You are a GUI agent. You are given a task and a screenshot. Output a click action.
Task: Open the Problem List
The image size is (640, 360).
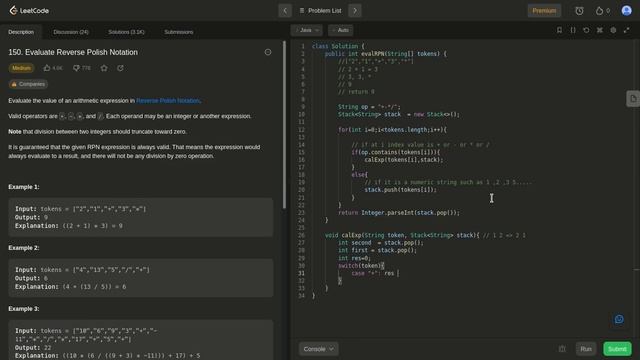pyautogui.click(x=320, y=11)
